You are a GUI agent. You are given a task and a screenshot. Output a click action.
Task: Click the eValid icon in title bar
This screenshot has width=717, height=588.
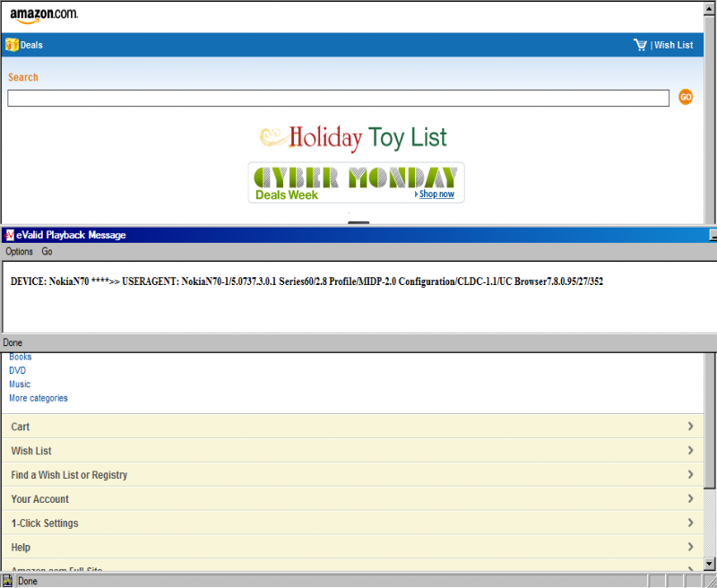pos(9,235)
